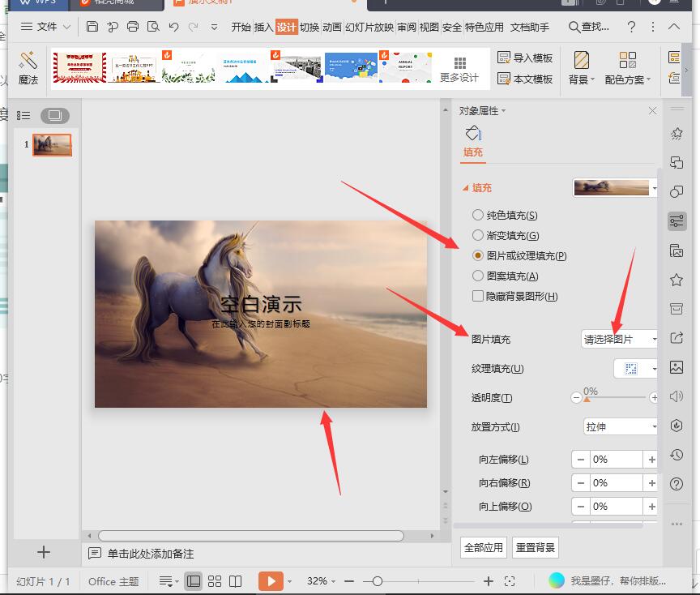Click the object properties sliders icon in sidebar

[677, 221]
